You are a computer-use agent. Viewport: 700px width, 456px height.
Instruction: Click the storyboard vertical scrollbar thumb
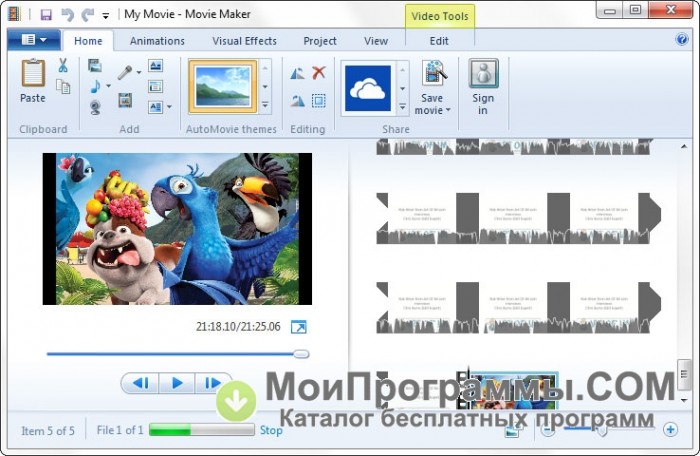[683, 374]
